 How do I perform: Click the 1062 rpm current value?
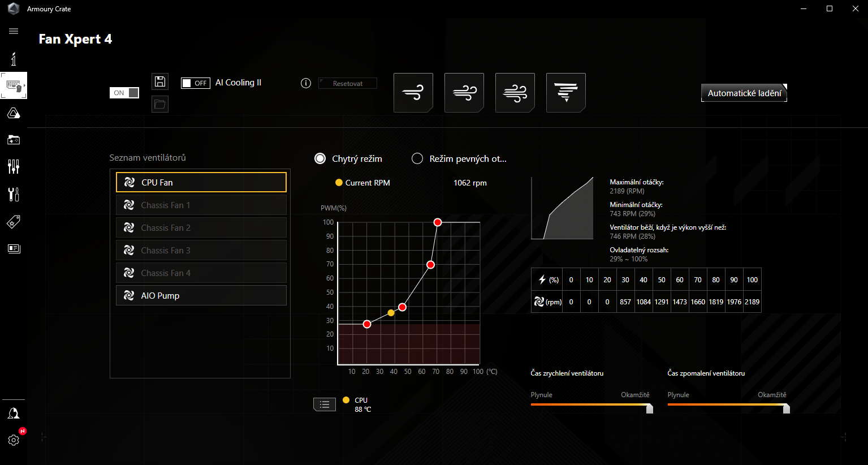click(x=470, y=183)
